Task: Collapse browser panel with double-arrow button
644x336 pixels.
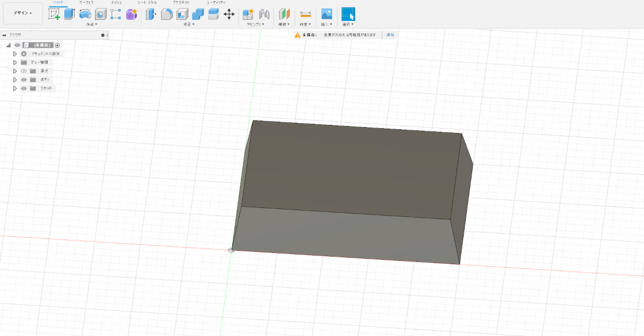Action: click(4, 35)
